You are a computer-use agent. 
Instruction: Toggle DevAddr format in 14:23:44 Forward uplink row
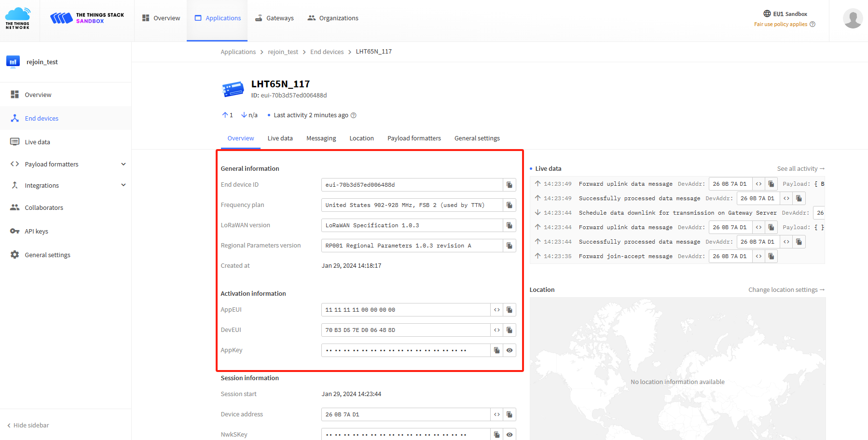(x=758, y=227)
